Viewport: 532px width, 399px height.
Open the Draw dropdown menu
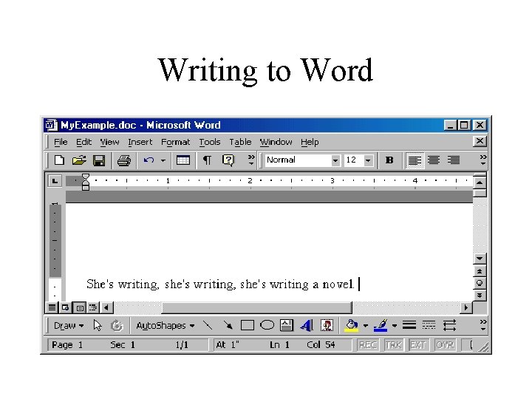click(69, 326)
